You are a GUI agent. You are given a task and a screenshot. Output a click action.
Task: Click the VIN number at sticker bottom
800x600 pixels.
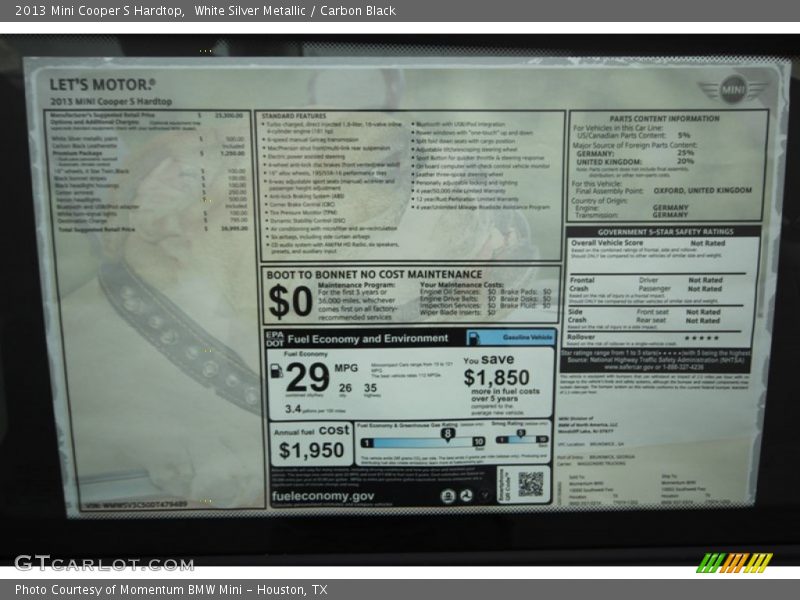click(x=134, y=504)
